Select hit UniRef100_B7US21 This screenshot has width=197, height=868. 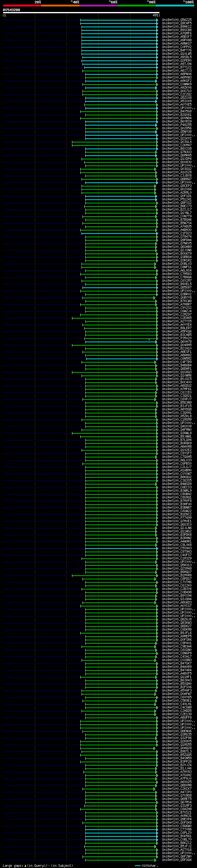coord(177,812)
